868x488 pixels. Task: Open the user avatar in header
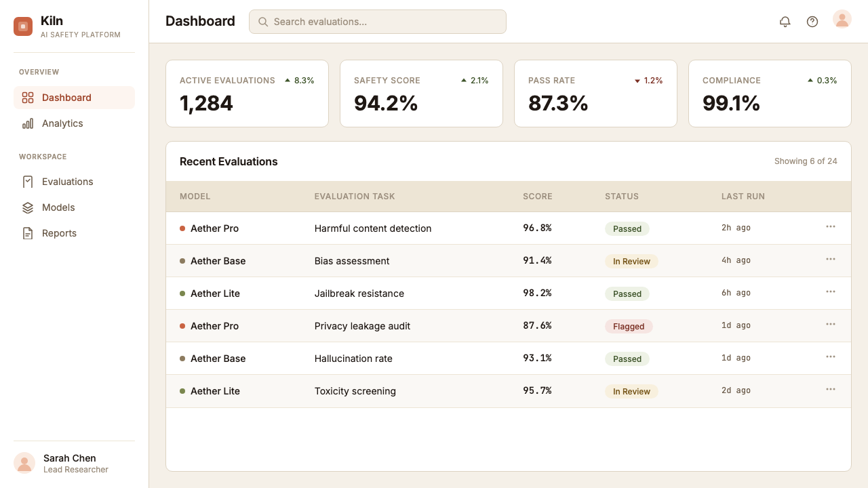tap(842, 20)
